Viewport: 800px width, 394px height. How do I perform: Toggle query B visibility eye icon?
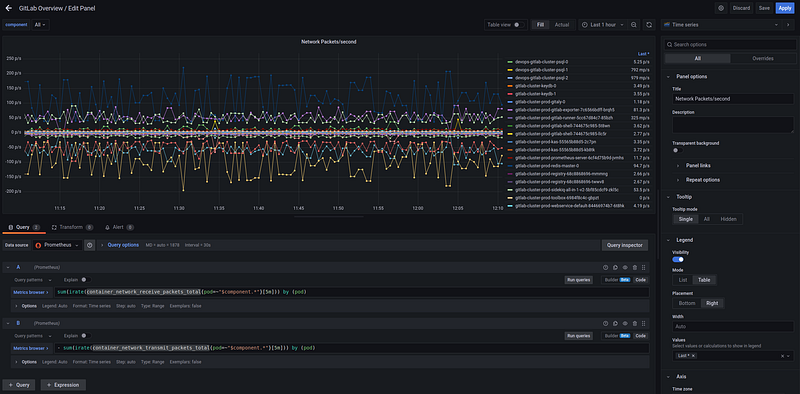(625, 323)
